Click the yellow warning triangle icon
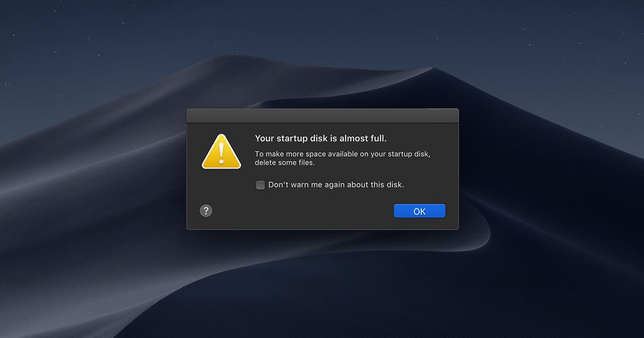644x338 pixels. 221,152
